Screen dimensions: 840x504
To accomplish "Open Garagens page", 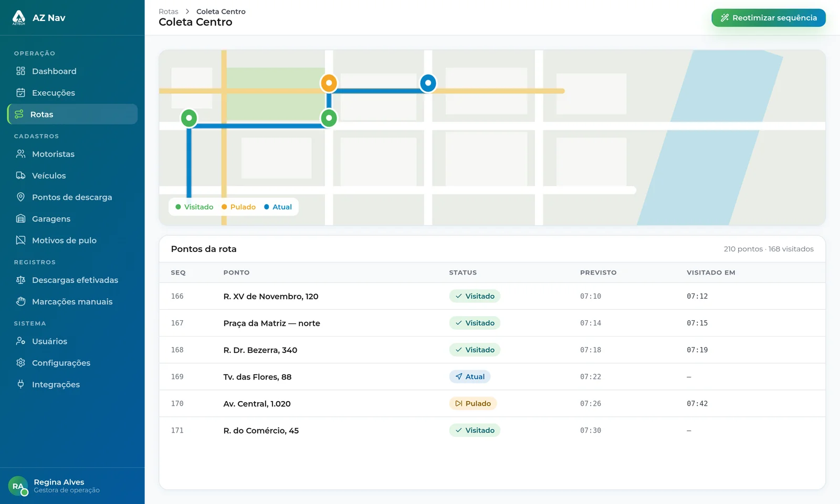I will click(72, 218).
